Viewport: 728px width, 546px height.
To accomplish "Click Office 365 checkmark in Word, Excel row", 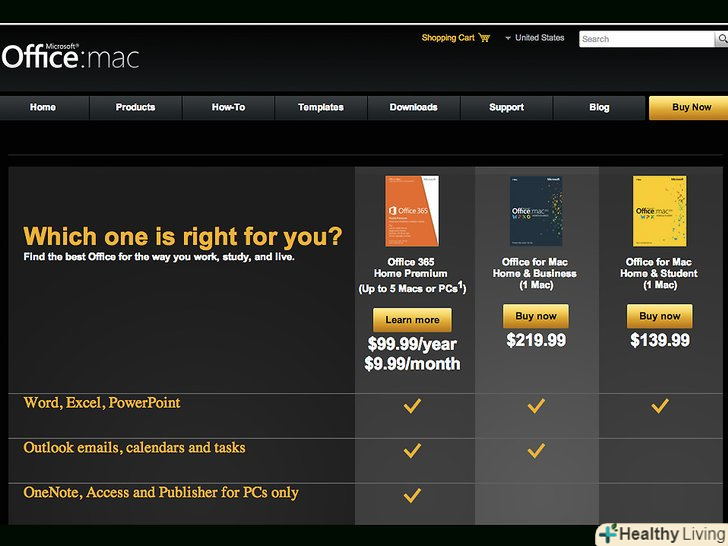I will (412, 406).
